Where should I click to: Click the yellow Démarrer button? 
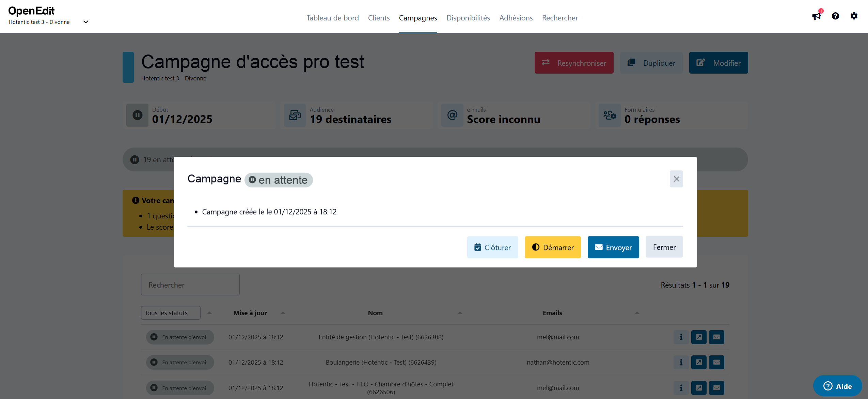pyautogui.click(x=553, y=247)
